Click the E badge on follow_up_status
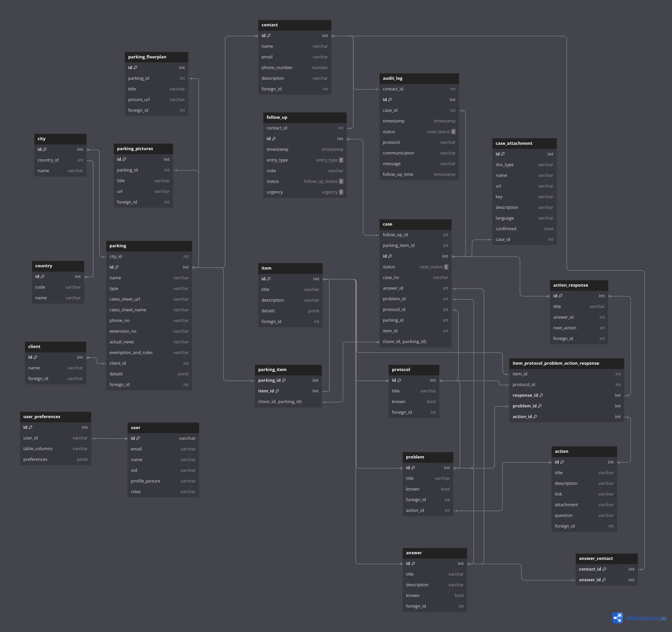 [x=341, y=181]
